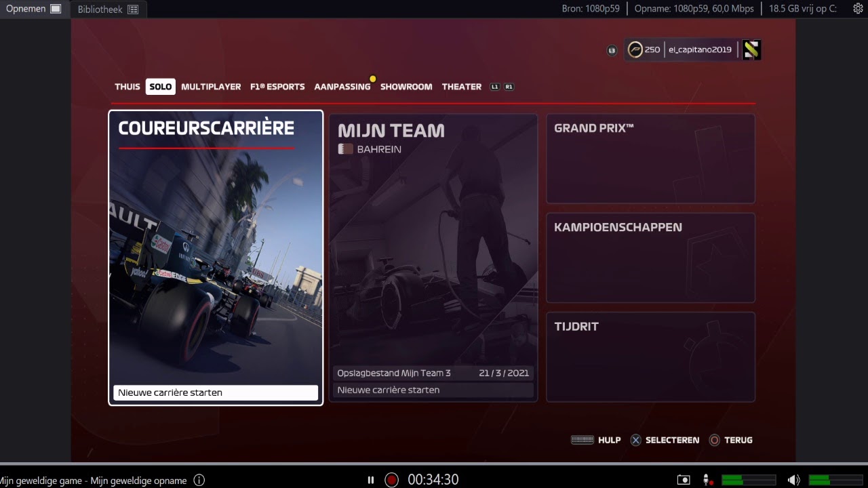This screenshot has height=488, width=868.
Task: Click the recording info icon
Action: [x=199, y=480]
